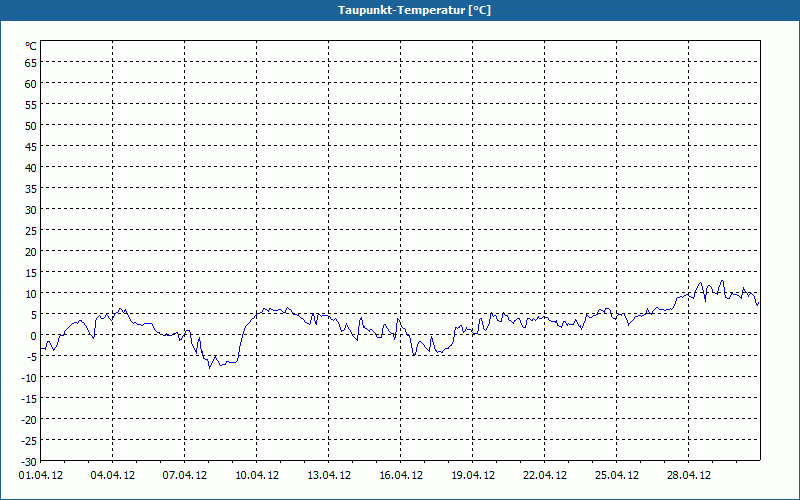Click the 25 y-axis label

[31, 231]
